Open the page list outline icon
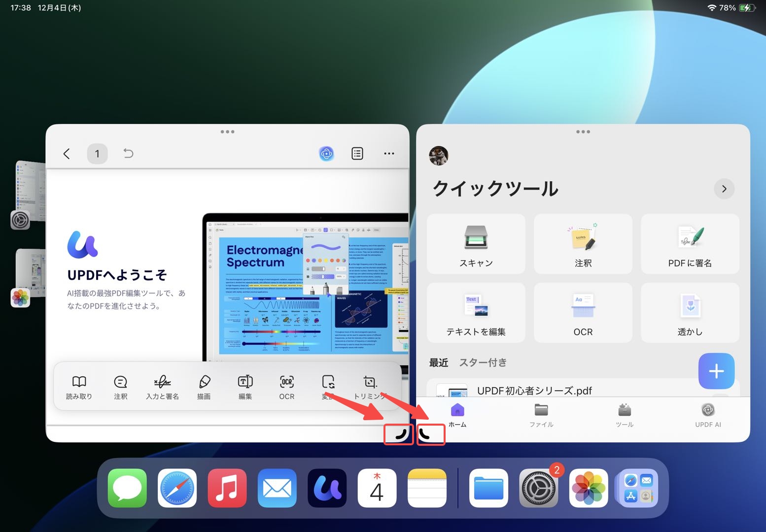Image resolution: width=766 pixels, height=532 pixels. point(357,154)
